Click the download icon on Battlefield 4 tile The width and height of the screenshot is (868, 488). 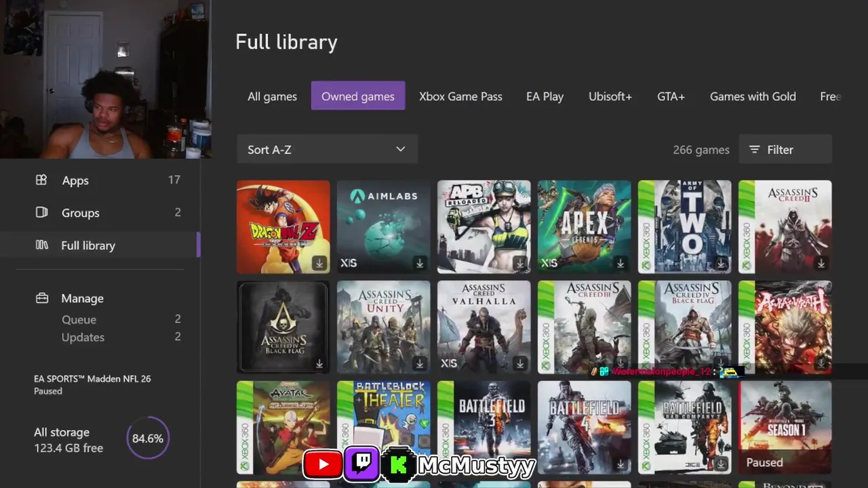coord(620,464)
